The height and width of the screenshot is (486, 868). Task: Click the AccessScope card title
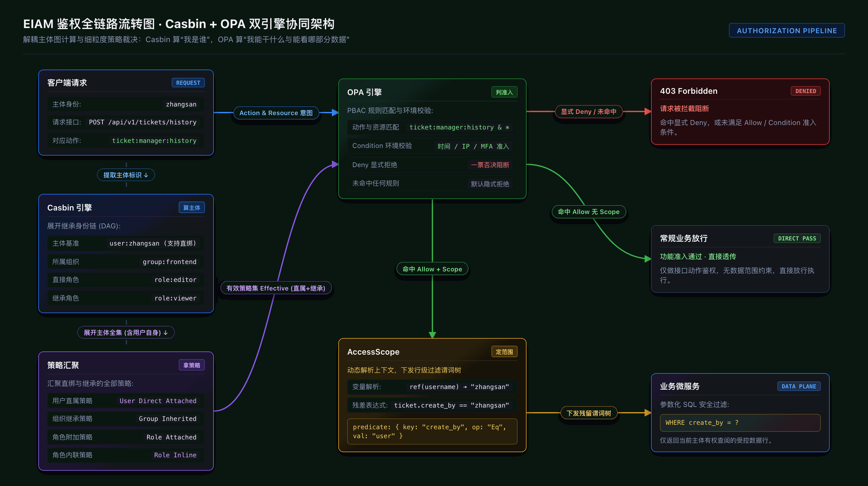click(x=373, y=352)
